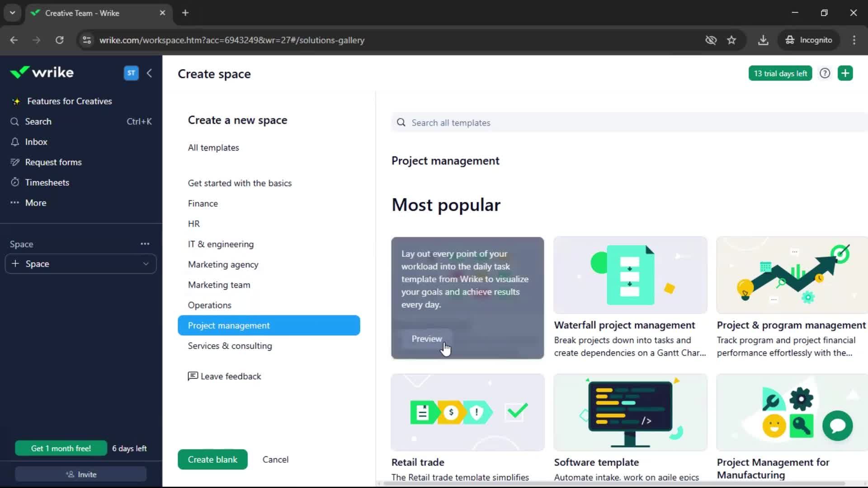
Task: Open Waterfall project management thumbnail
Action: point(630,275)
